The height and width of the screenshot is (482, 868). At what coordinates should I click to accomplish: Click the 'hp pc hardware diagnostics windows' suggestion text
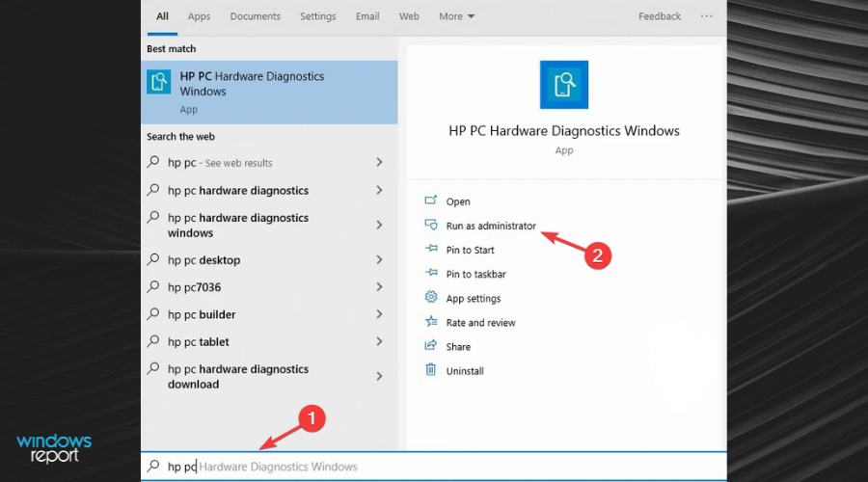pyautogui.click(x=238, y=226)
